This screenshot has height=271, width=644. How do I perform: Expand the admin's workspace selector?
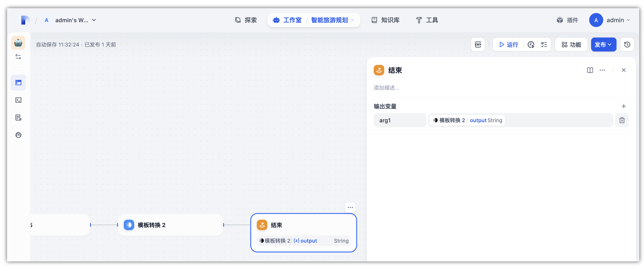click(69, 20)
